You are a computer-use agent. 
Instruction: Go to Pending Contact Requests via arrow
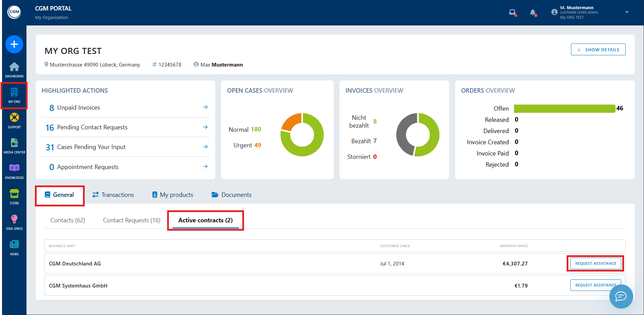tap(205, 127)
